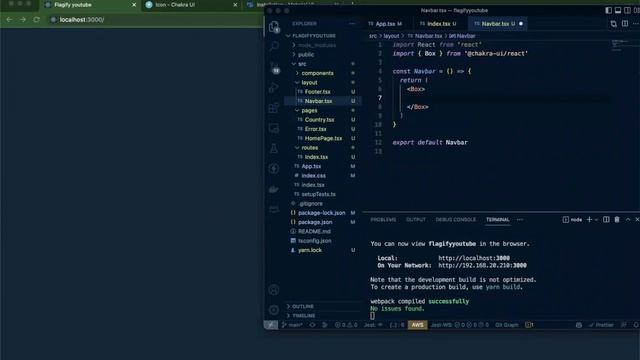Switch to the Flagify youtube browser tab
The image size is (640, 360).
(90, 5)
